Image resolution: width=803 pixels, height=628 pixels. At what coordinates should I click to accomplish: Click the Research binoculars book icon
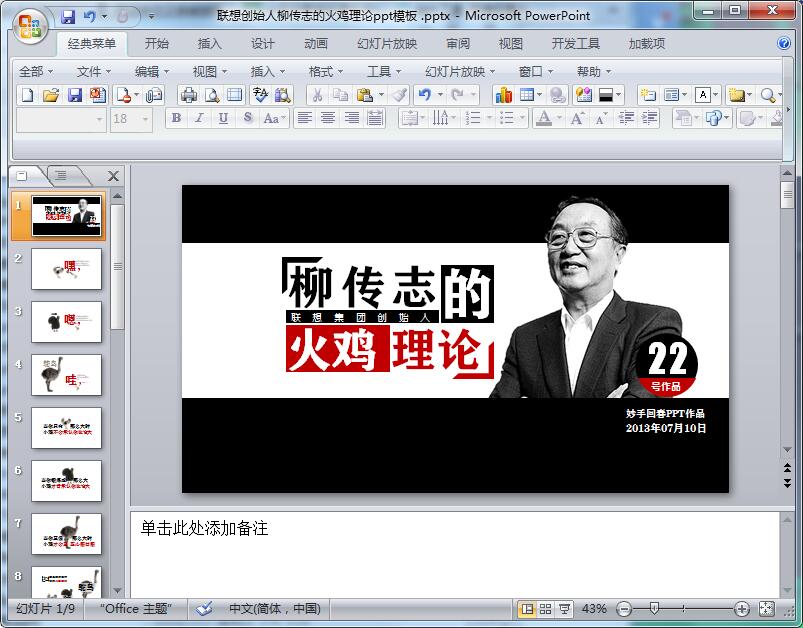tap(283, 95)
